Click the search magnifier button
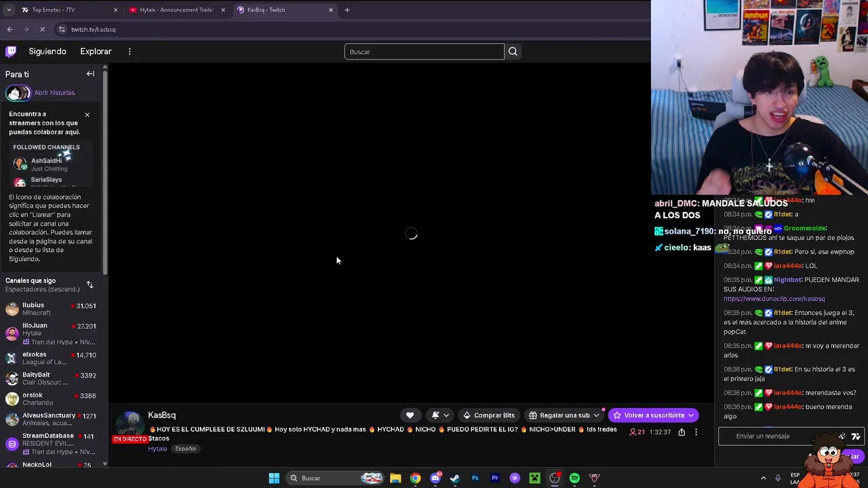The image size is (868, 488). click(513, 52)
